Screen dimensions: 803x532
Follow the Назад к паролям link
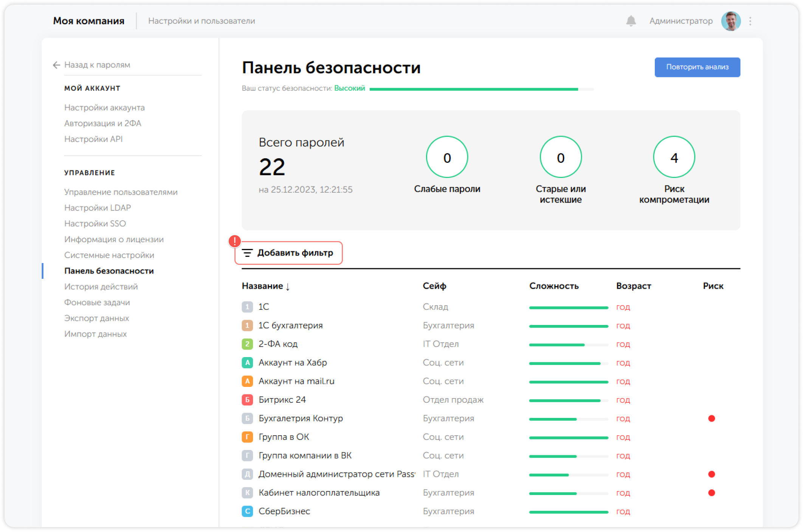click(97, 65)
